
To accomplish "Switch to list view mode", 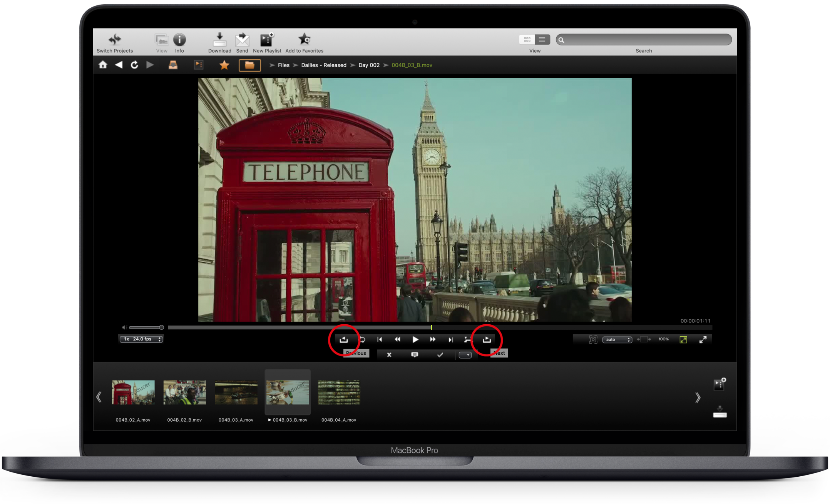I will [542, 39].
